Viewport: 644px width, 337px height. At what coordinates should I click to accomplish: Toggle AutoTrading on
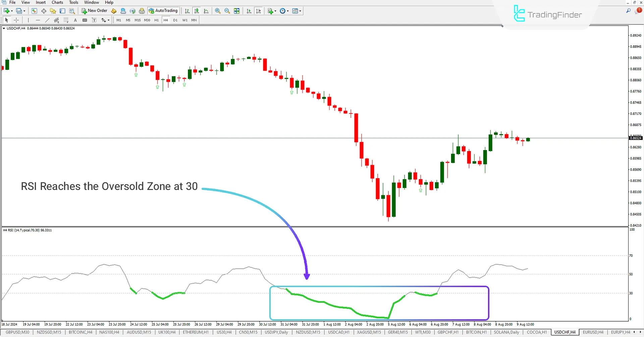click(x=163, y=10)
